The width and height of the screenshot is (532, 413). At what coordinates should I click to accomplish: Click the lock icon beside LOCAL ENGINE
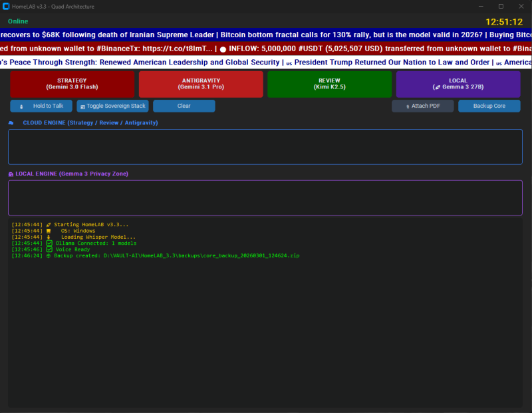(11, 174)
